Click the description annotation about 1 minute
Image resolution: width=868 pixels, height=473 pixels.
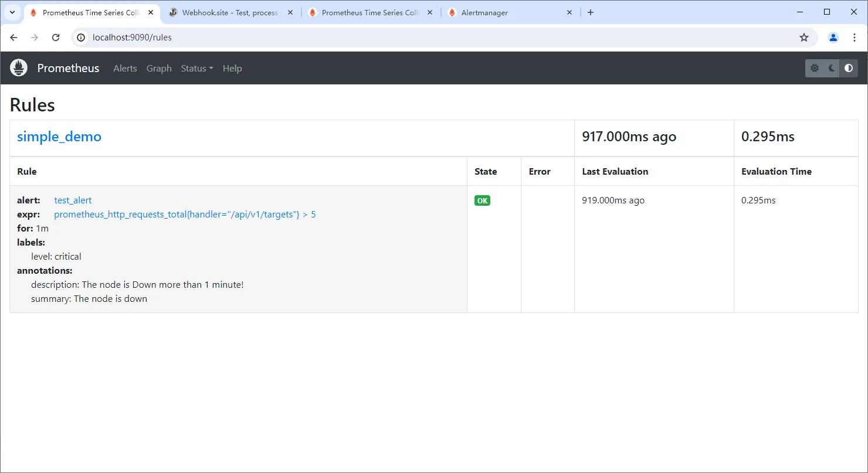click(137, 284)
